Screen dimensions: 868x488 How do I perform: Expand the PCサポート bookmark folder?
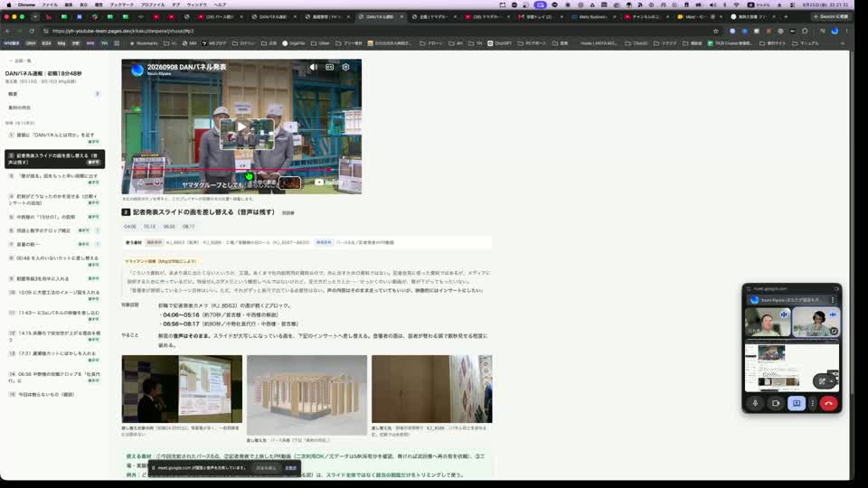532,43
